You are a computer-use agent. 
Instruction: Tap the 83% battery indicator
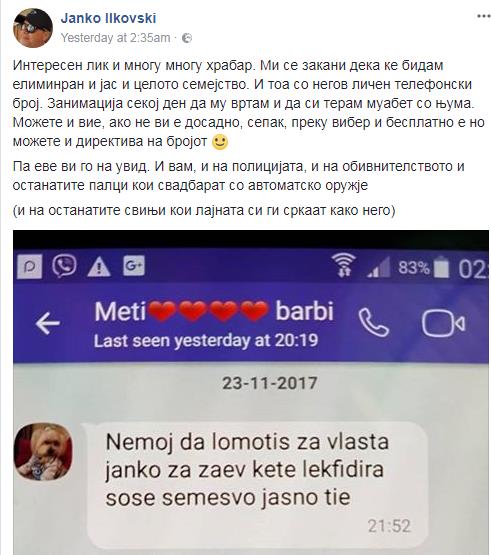[x=423, y=268]
